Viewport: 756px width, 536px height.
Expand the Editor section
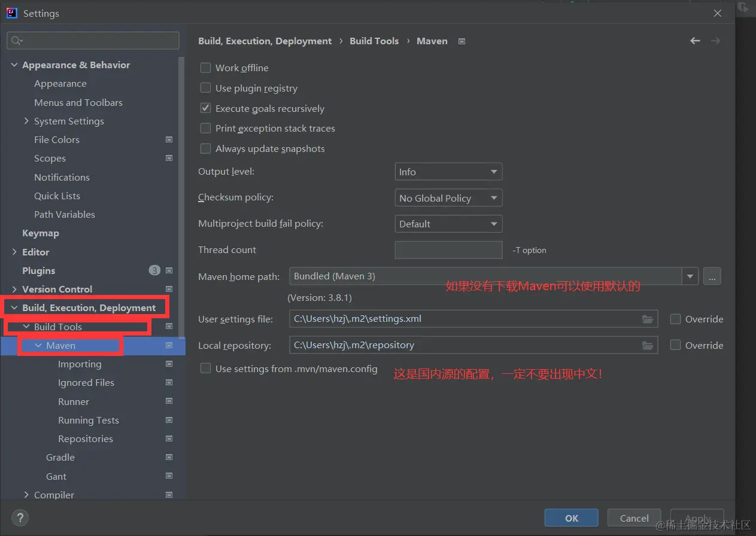pyautogui.click(x=14, y=252)
